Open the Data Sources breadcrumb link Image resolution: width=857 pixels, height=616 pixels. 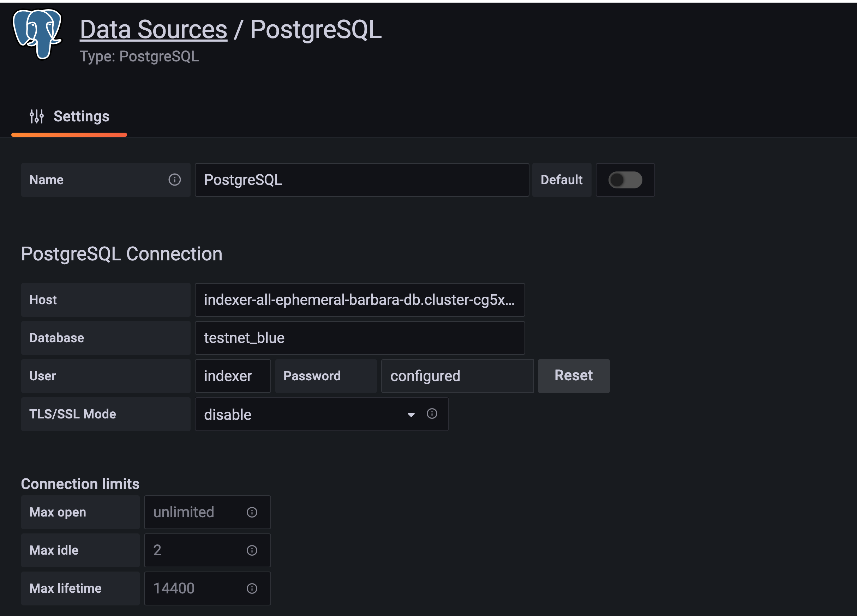pos(154,29)
